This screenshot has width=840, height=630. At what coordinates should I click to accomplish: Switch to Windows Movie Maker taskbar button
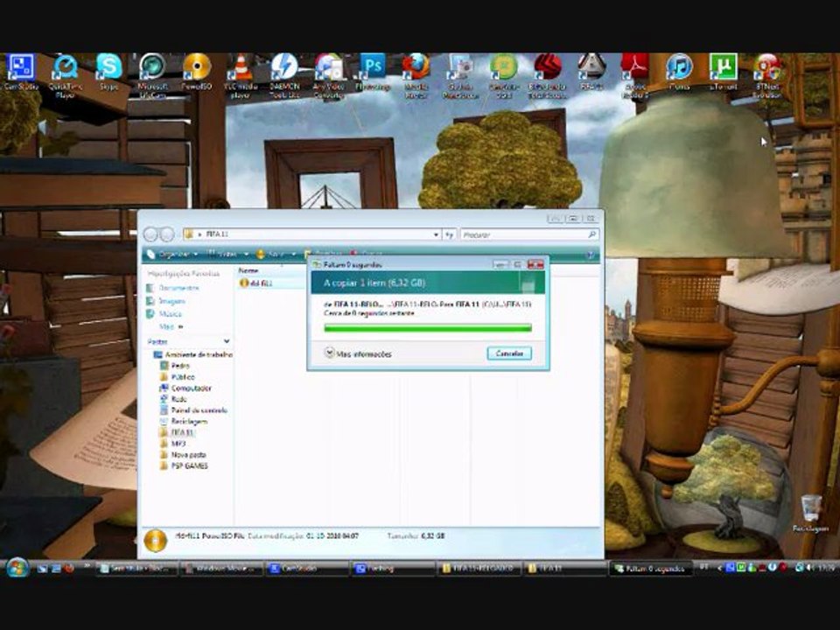point(220,569)
